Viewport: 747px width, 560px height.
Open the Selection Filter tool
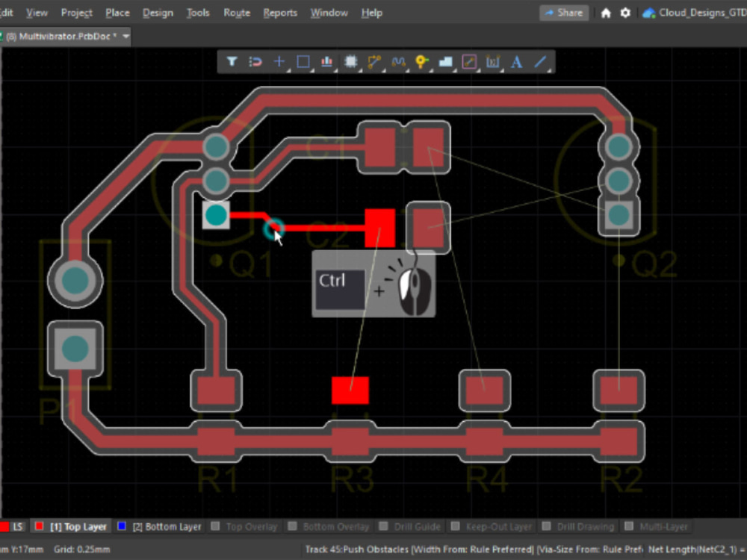point(232,61)
